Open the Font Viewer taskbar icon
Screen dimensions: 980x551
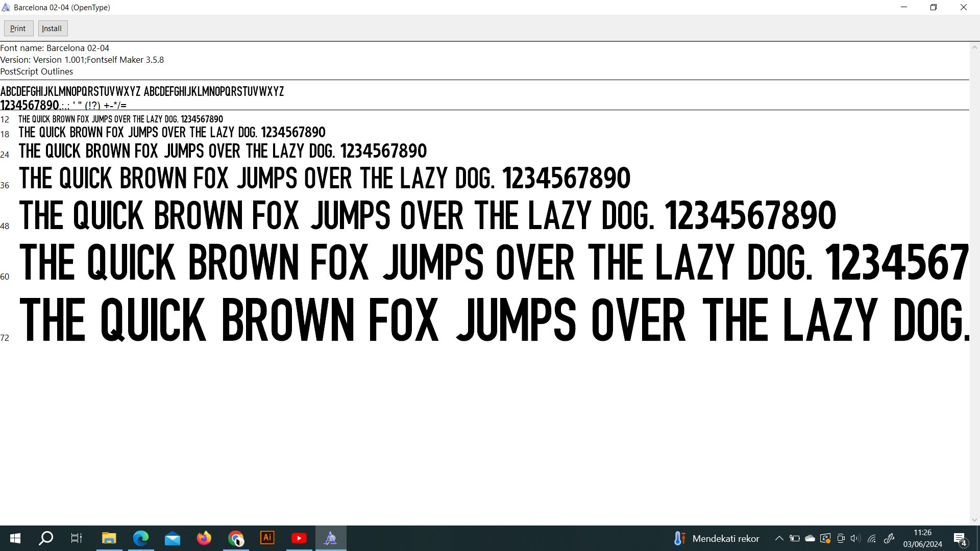pyautogui.click(x=331, y=538)
